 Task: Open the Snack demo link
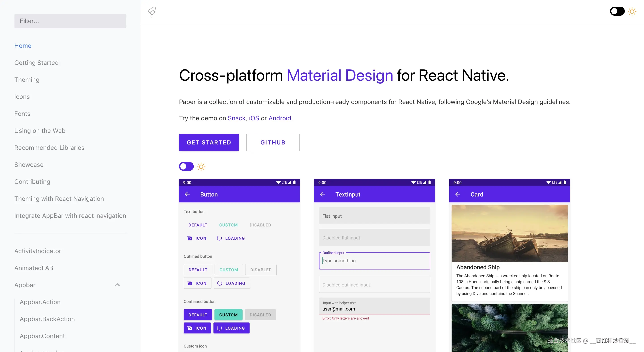(236, 118)
